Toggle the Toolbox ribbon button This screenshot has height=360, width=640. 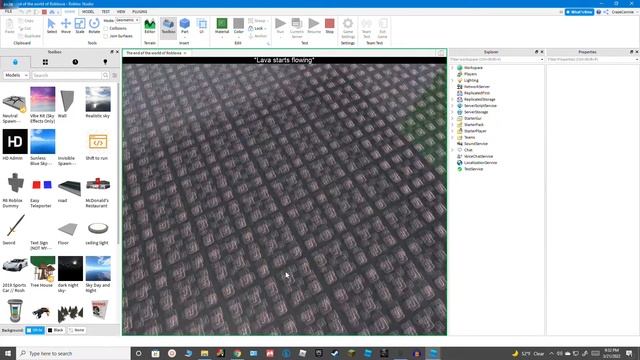pos(168,27)
